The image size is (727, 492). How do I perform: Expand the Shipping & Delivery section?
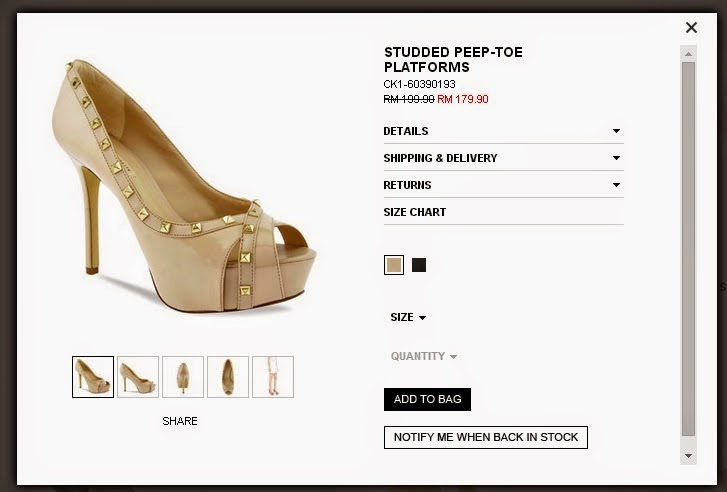click(504, 158)
